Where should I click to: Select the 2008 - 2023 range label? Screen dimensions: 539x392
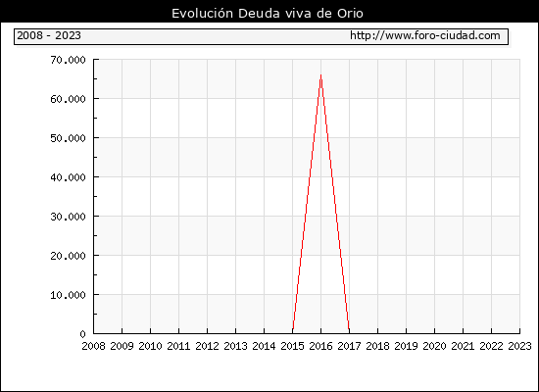point(49,35)
